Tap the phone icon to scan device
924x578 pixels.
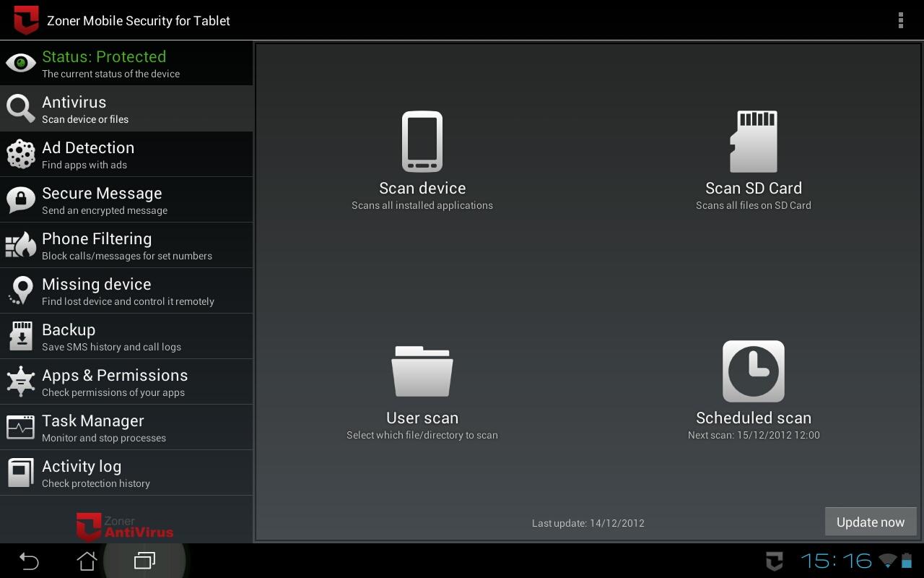tap(422, 141)
